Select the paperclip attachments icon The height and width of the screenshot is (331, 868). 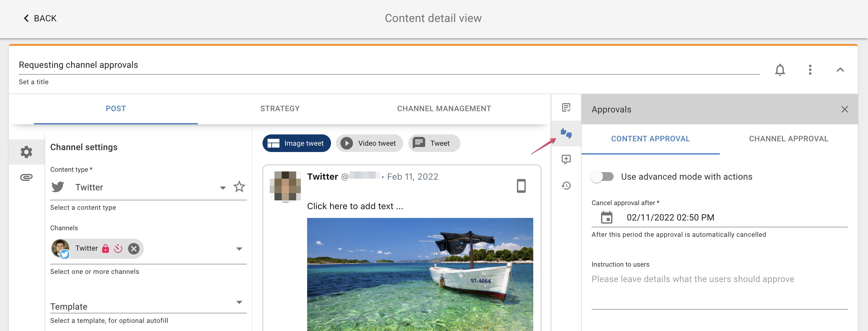(26, 177)
